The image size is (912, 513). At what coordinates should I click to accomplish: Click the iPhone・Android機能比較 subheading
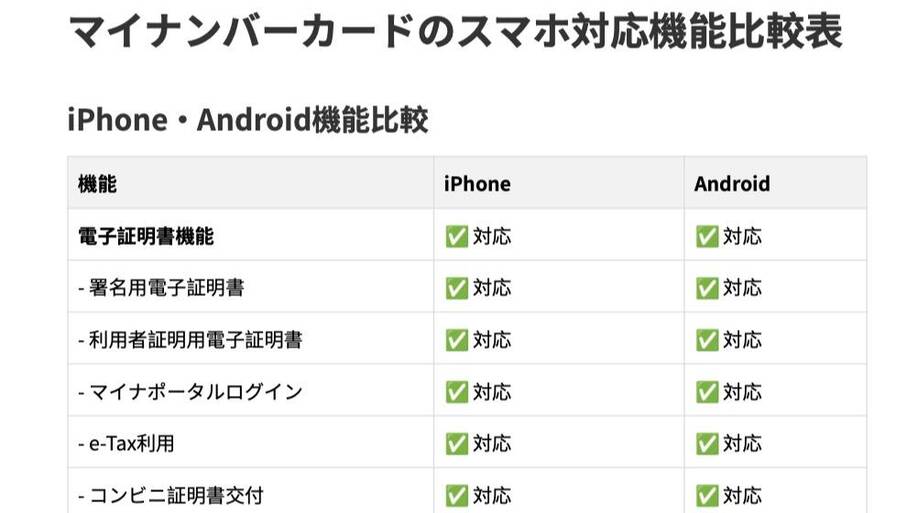(x=248, y=120)
